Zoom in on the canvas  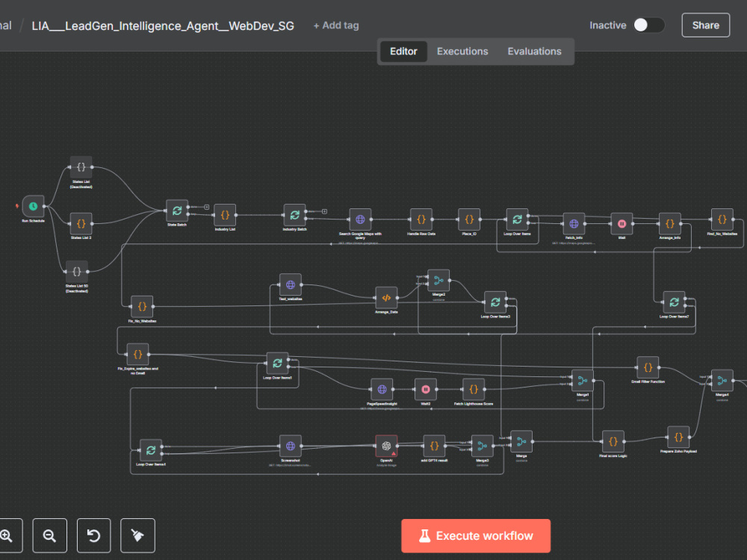click(7, 535)
